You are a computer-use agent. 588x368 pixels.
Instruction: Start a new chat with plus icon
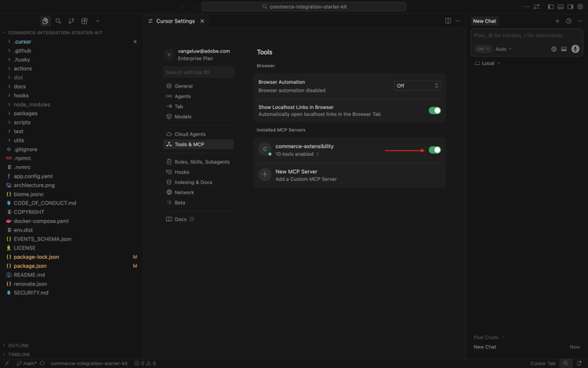[557, 21]
